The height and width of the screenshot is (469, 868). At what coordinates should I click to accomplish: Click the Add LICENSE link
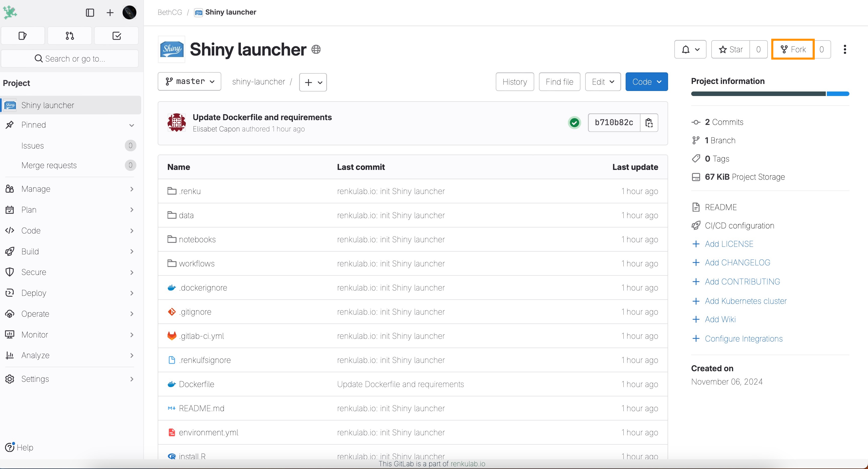point(729,244)
